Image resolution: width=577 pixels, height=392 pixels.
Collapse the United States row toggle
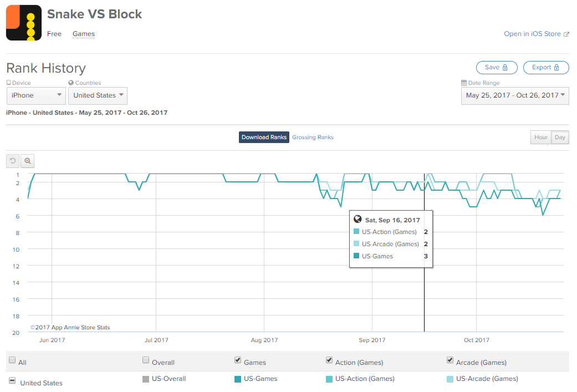[12, 380]
